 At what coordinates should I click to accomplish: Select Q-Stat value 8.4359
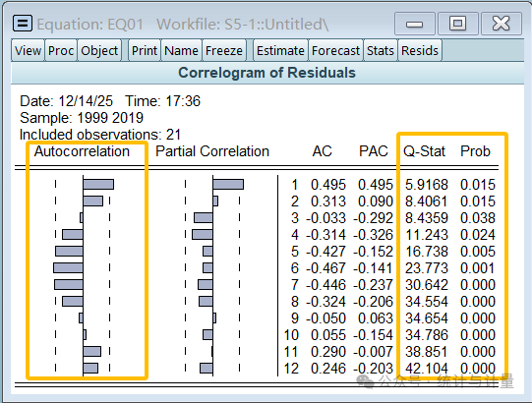pyautogui.click(x=427, y=218)
